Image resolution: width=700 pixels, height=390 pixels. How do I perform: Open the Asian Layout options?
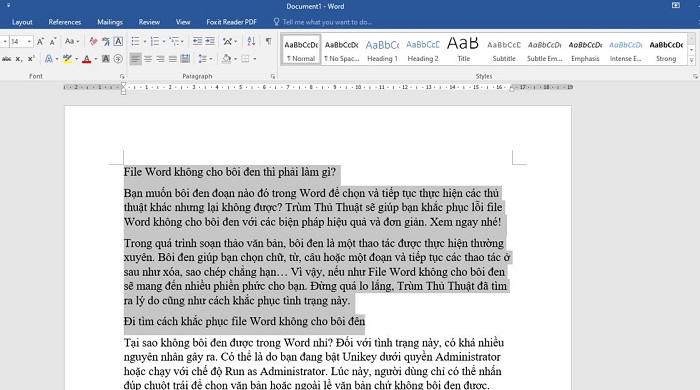click(228, 41)
